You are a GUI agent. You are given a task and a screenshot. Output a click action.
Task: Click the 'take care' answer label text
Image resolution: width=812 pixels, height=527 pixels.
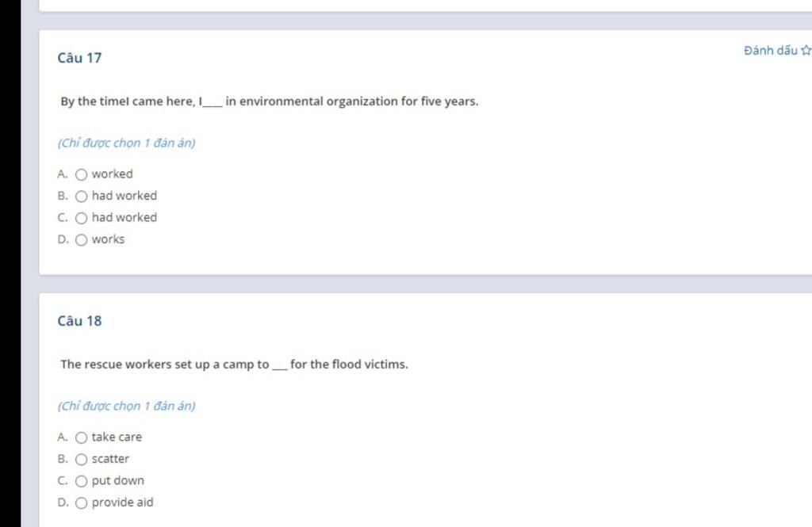pyautogui.click(x=117, y=437)
